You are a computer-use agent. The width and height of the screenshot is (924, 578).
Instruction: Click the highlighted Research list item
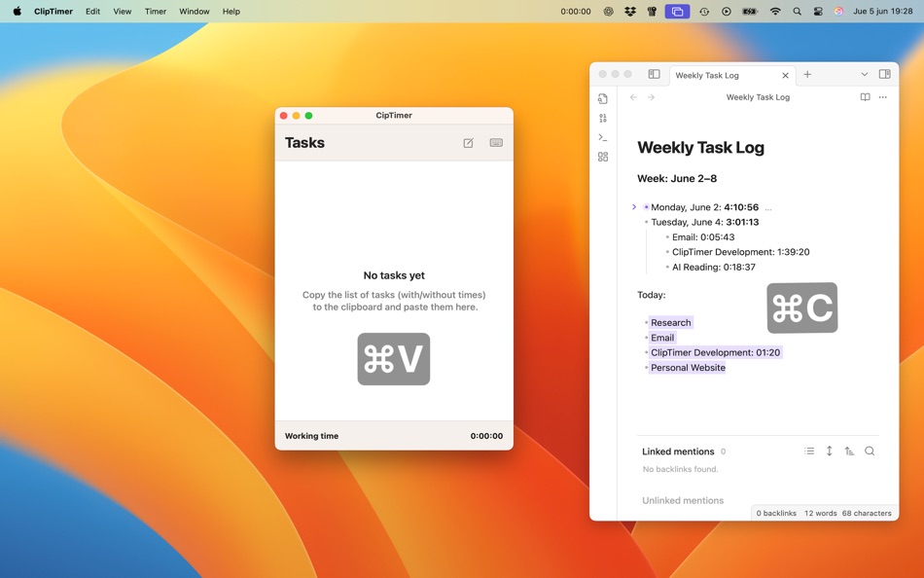coord(670,323)
